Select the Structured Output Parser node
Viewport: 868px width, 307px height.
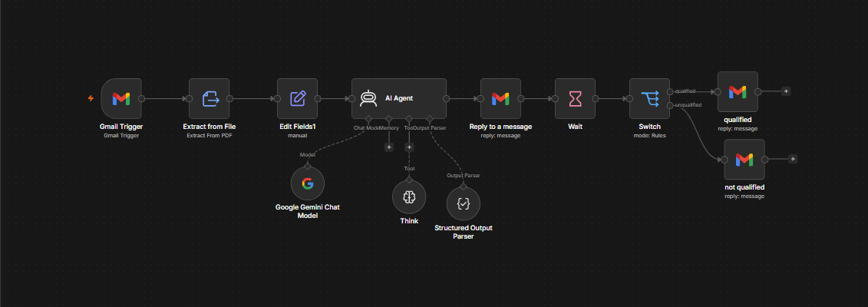tap(464, 203)
